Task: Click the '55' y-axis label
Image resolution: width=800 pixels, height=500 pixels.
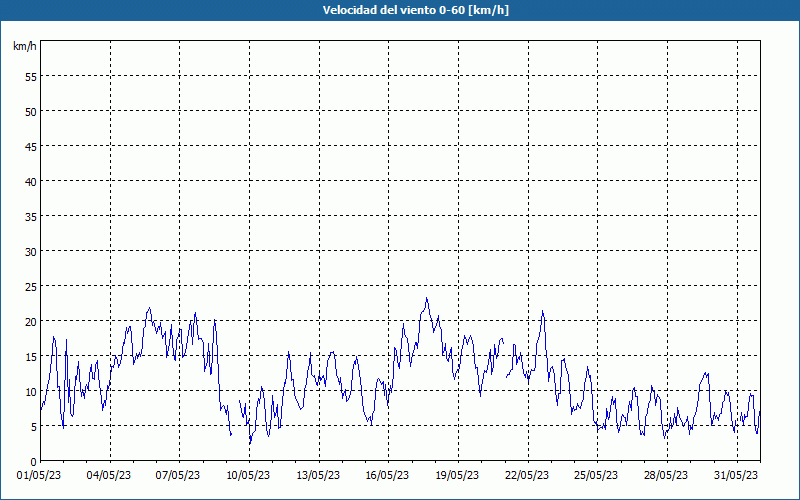Action: click(x=31, y=77)
